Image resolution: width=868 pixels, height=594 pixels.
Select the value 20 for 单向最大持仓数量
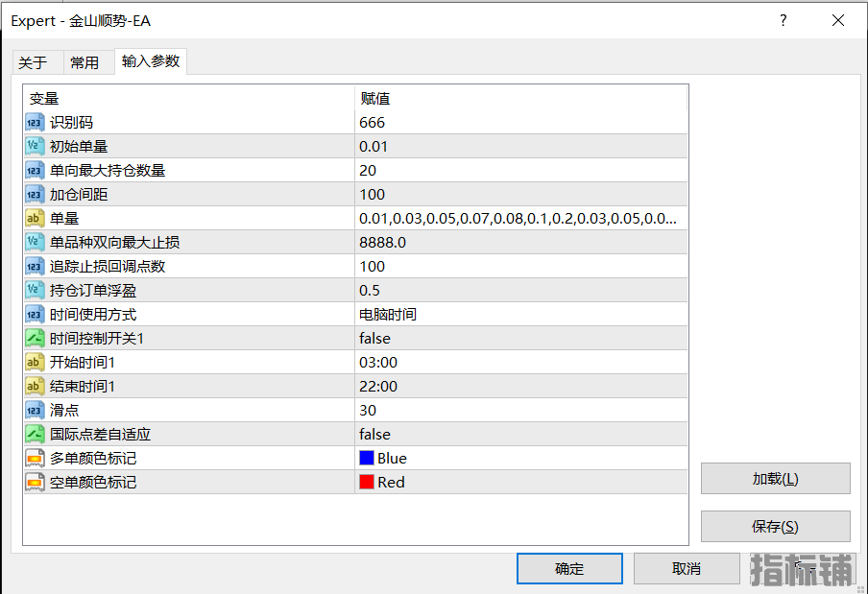(368, 171)
